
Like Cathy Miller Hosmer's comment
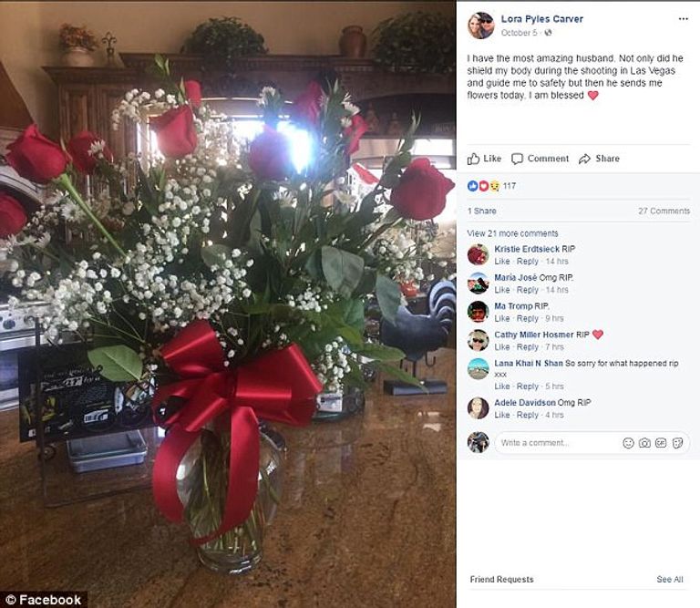[502, 347]
